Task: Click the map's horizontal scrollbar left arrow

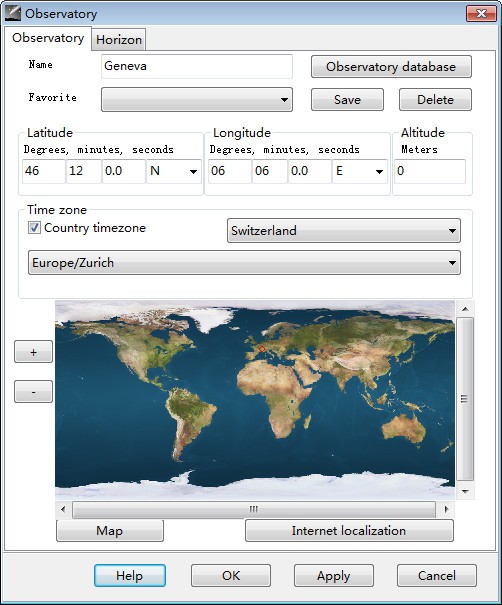Action: point(63,509)
